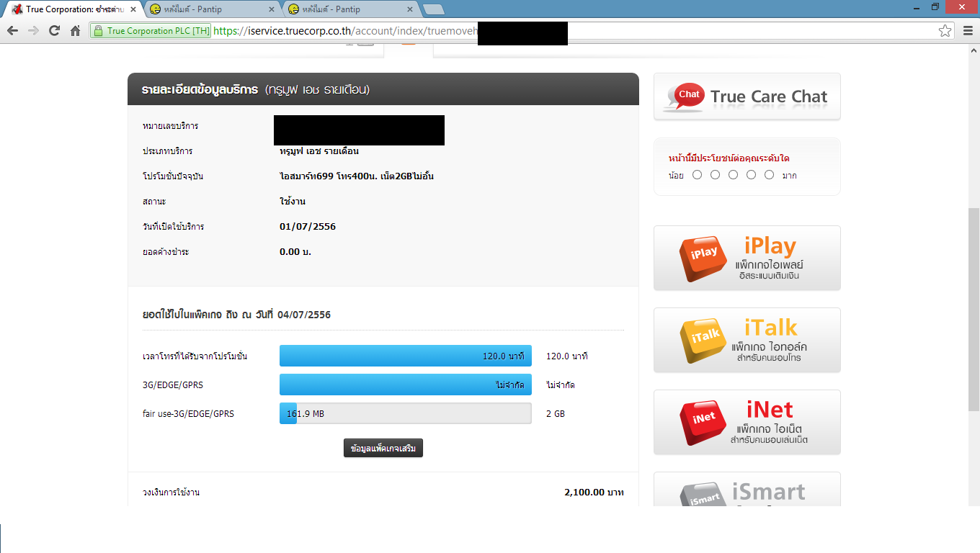Go back to the previous page
The image size is (980, 553).
(12, 31)
